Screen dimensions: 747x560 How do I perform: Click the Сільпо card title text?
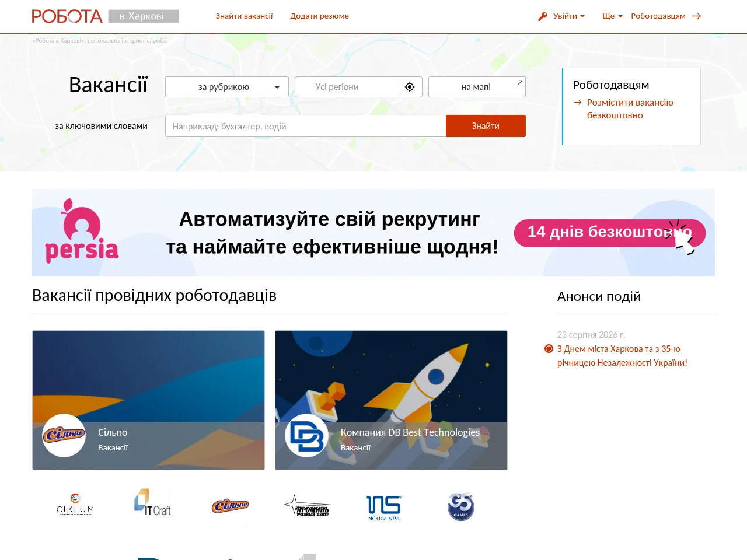(113, 432)
